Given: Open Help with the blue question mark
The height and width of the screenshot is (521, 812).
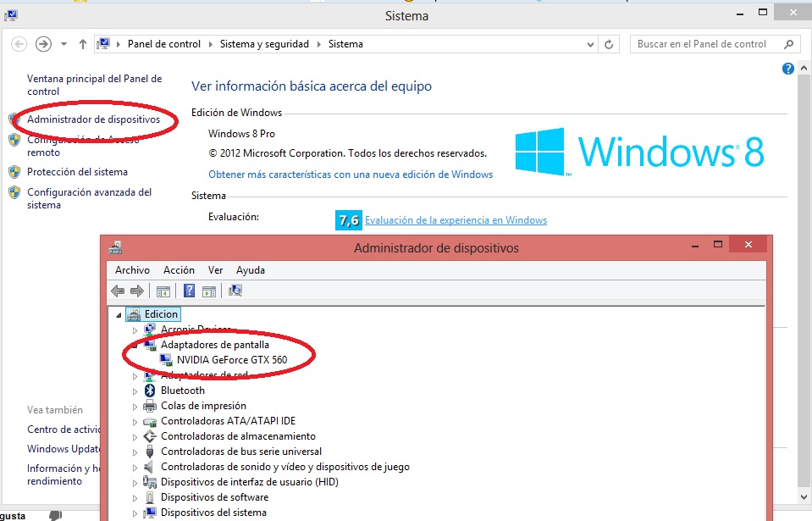Looking at the screenshot, I should coord(788,69).
